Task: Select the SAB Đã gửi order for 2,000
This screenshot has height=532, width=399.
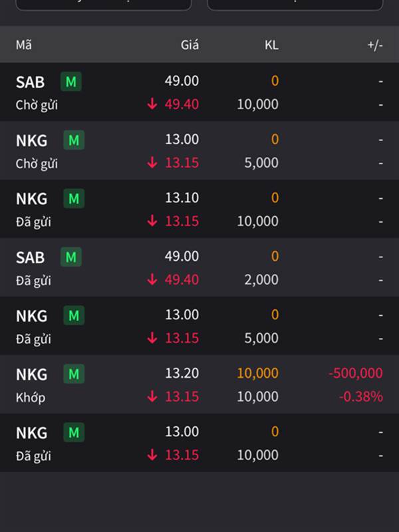Action: pos(199,268)
